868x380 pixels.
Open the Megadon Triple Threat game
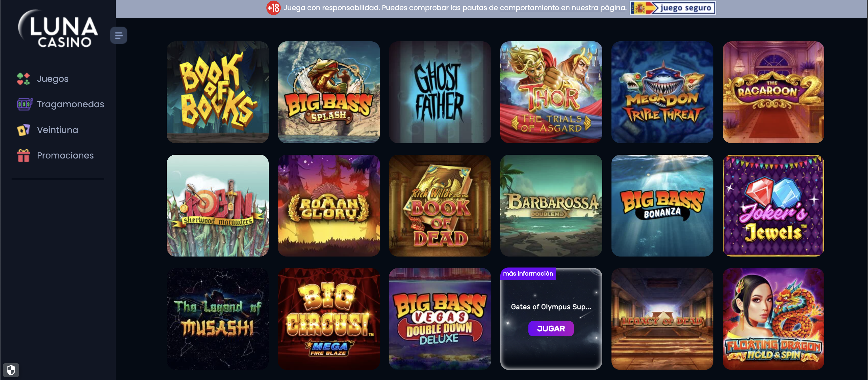(x=662, y=92)
